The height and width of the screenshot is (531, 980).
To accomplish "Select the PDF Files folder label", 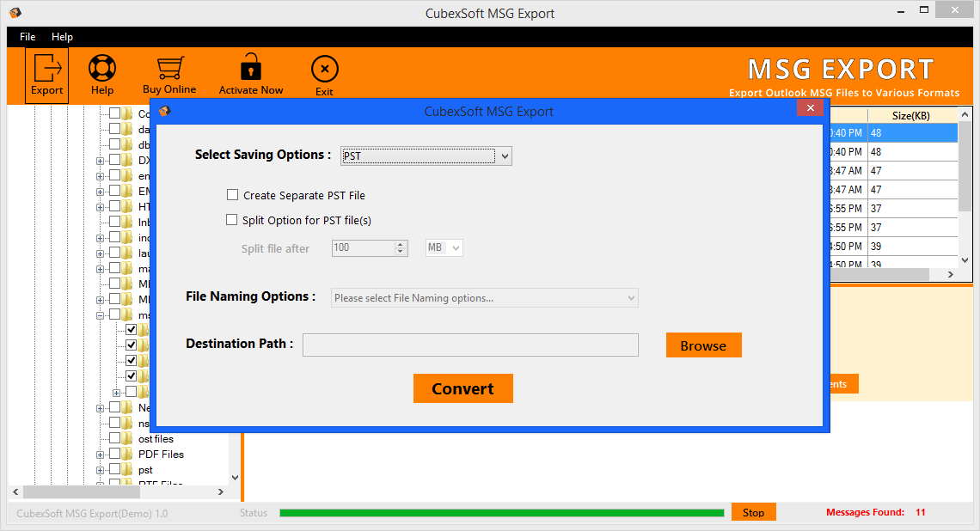I will click(162, 455).
